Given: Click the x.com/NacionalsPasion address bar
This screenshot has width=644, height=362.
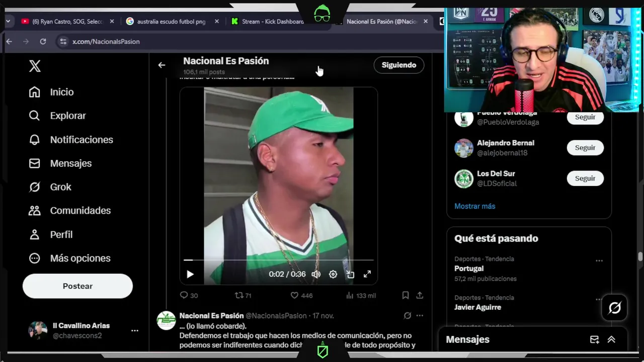Looking at the screenshot, I should click(x=106, y=41).
